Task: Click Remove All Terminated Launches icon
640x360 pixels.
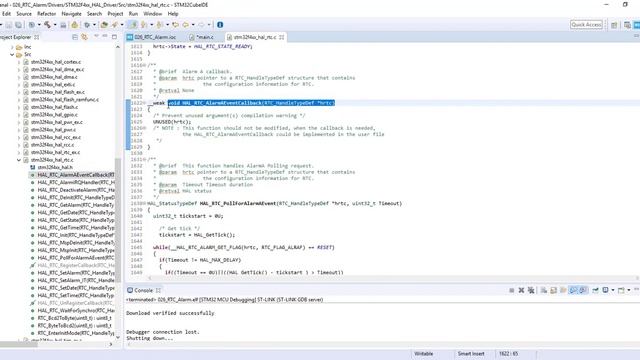Action: point(531,290)
